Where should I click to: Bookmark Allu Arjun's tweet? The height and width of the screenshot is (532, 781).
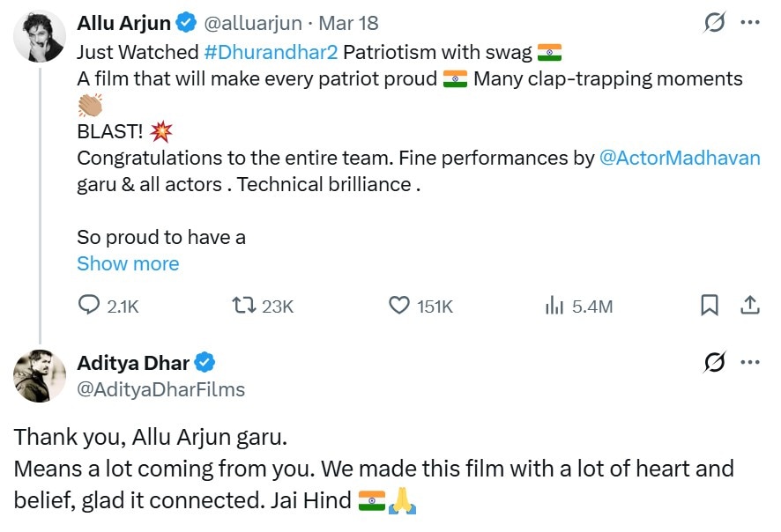click(709, 306)
